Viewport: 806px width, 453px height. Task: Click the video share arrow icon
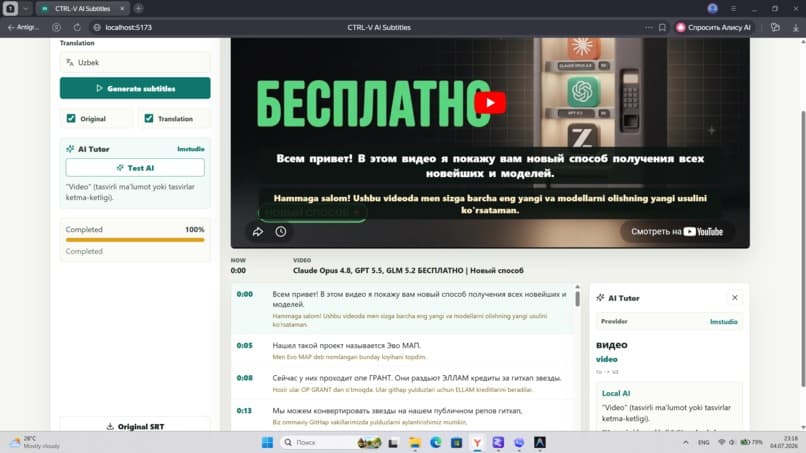(258, 231)
